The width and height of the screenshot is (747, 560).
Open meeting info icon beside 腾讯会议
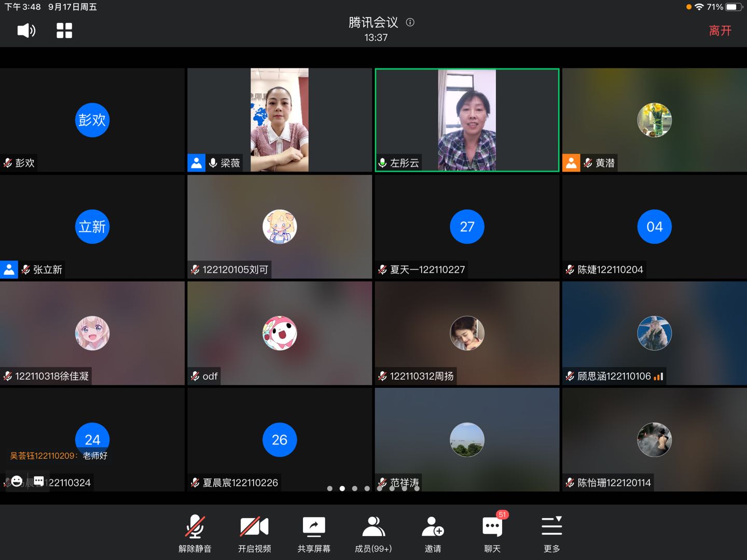[x=410, y=22]
